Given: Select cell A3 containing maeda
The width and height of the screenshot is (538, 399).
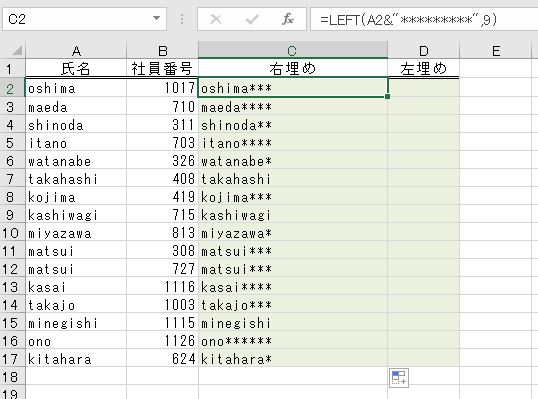Looking at the screenshot, I should pos(76,107).
